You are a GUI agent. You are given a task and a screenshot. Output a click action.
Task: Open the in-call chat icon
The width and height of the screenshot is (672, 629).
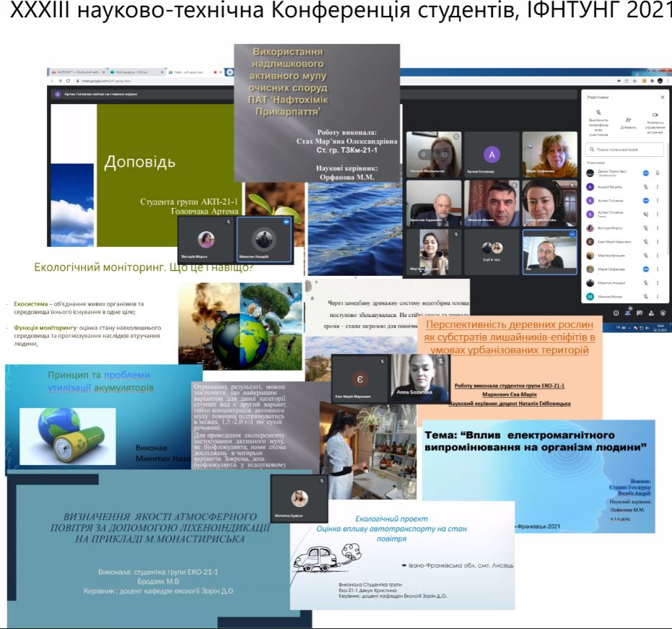pos(639,312)
